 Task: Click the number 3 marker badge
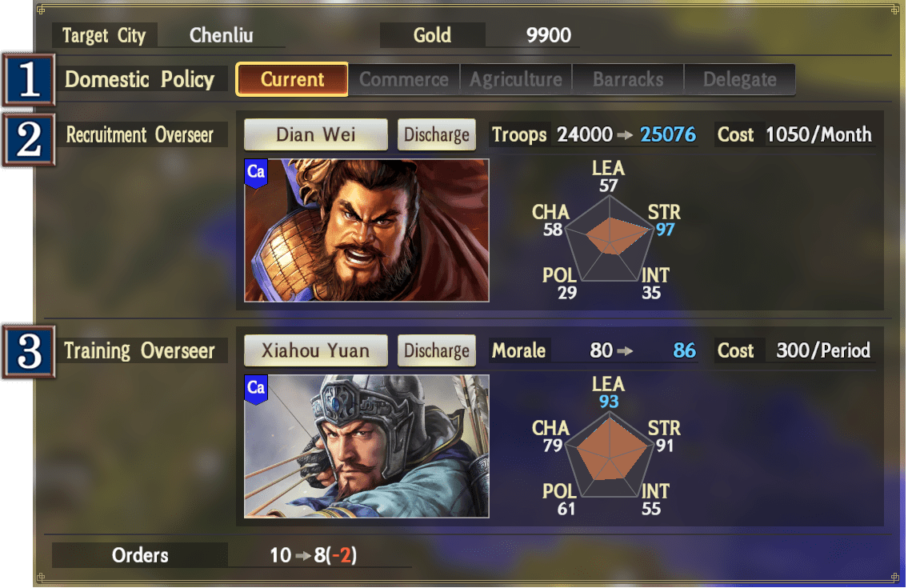pyautogui.click(x=29, y=351)
